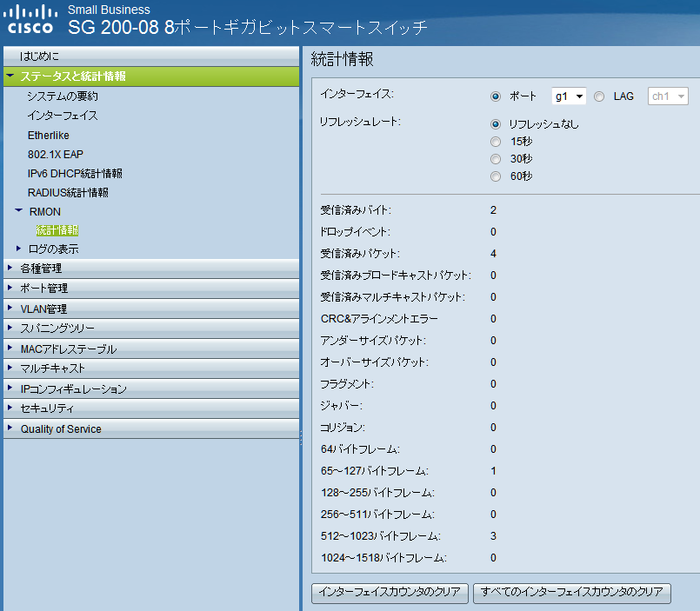700x611 pixels.
Task: Click the コリジョン label
Action: pyautogui.click(x=343, y=428)
